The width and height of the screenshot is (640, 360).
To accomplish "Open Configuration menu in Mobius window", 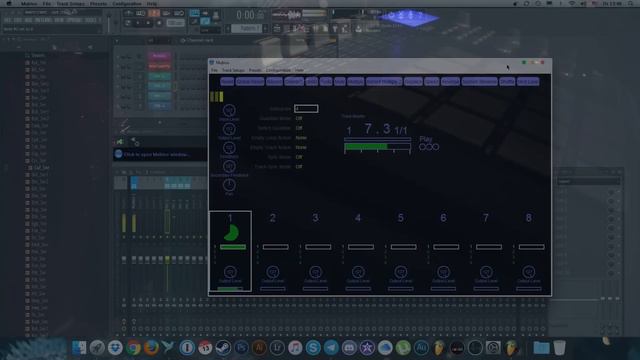I will click(x=278, y=70).
